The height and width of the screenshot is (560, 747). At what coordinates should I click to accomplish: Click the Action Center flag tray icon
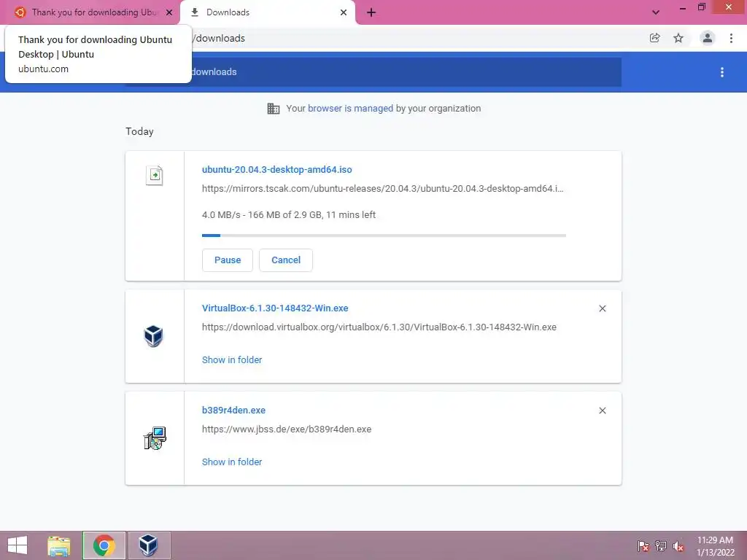[643, 545]
